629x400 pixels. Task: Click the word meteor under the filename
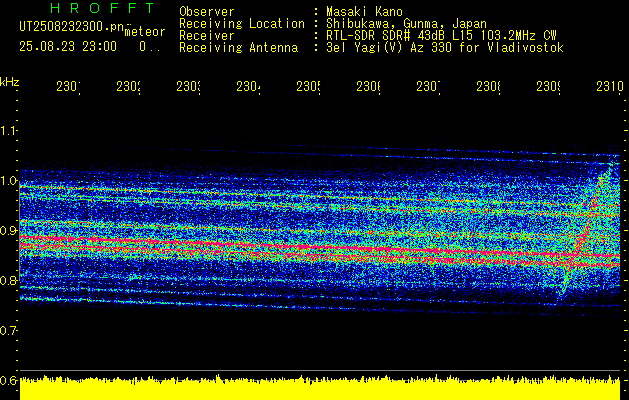tap(144, 32)
